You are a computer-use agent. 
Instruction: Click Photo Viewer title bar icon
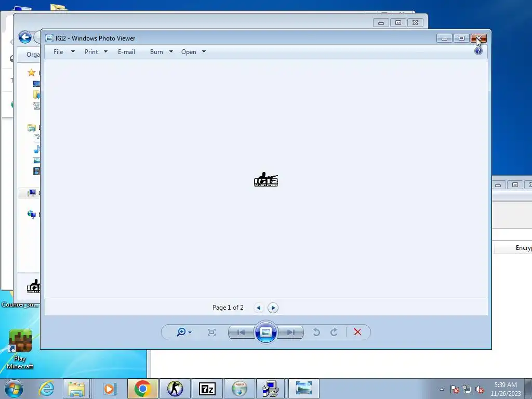49,38
